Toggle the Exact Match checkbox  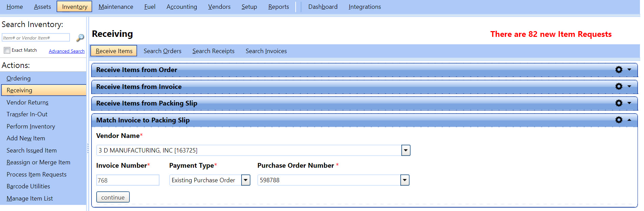tap(7, 50)
